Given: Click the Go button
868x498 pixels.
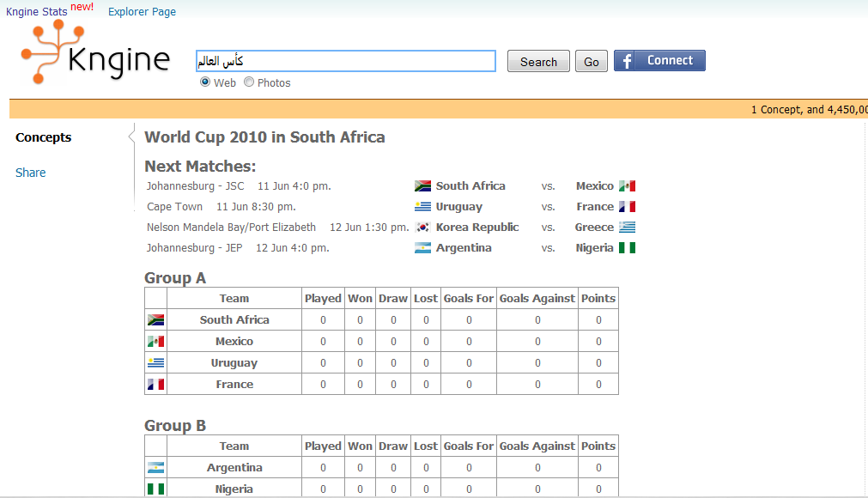Looking at the screenshot, I should coord(592,62).
